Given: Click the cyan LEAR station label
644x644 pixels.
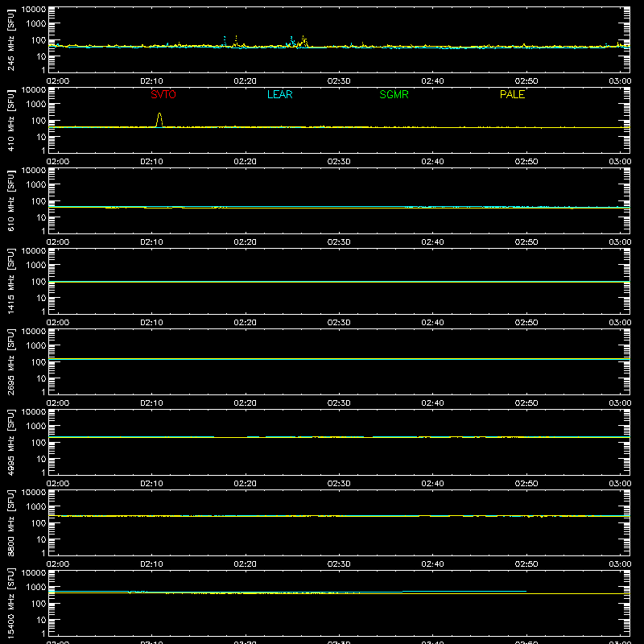Looking at the screenshot, I should click(x=279, y=94).
